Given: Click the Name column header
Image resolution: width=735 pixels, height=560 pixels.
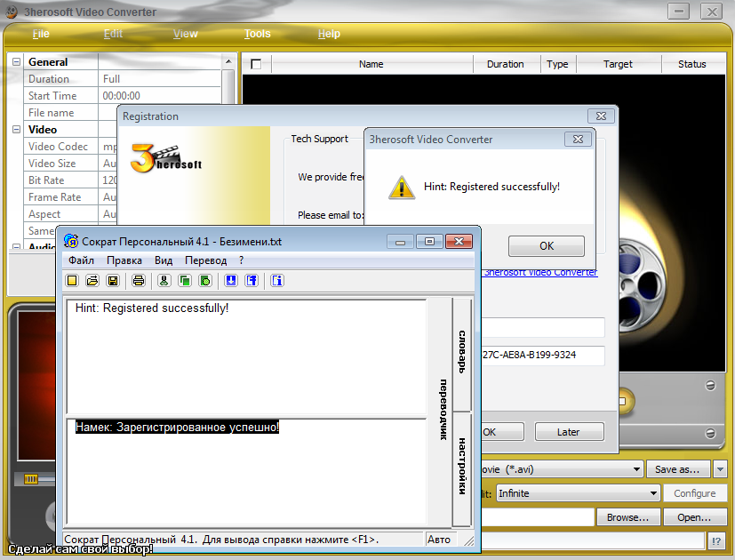Looking at the screenshot, I should tap(371, 64).
